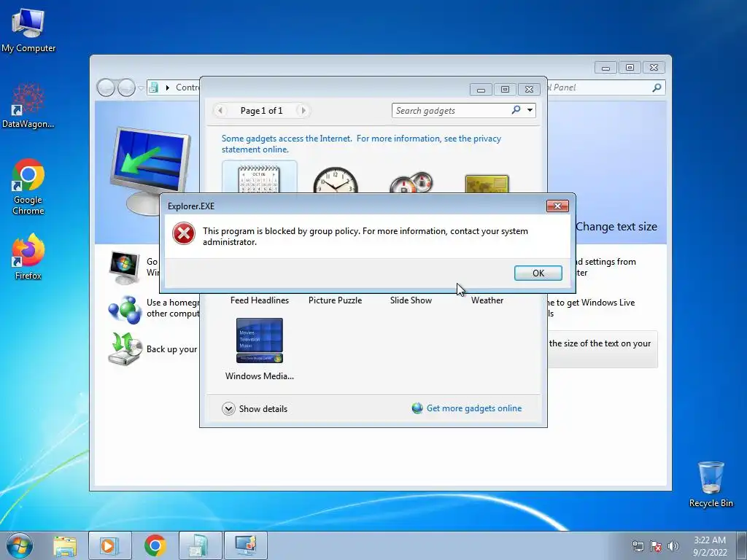Go to previous gadgets page
This screenshot has width=747, height=560.
(220, 111)
